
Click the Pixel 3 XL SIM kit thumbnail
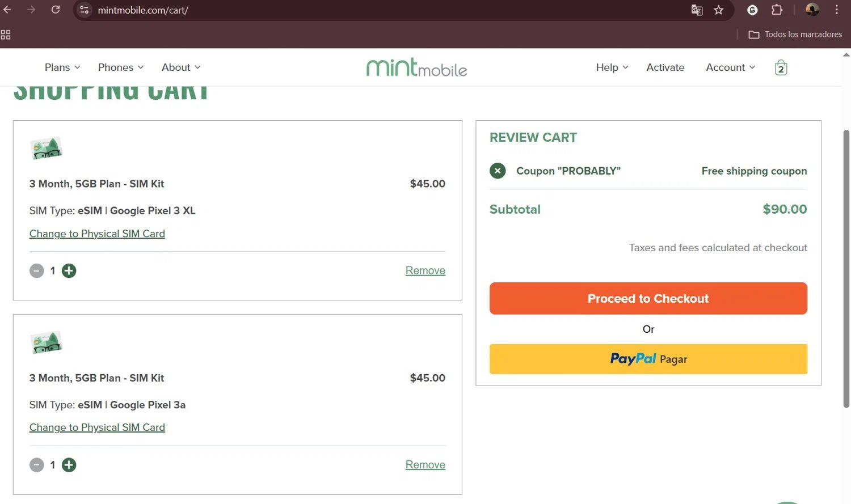coord(46,149)
